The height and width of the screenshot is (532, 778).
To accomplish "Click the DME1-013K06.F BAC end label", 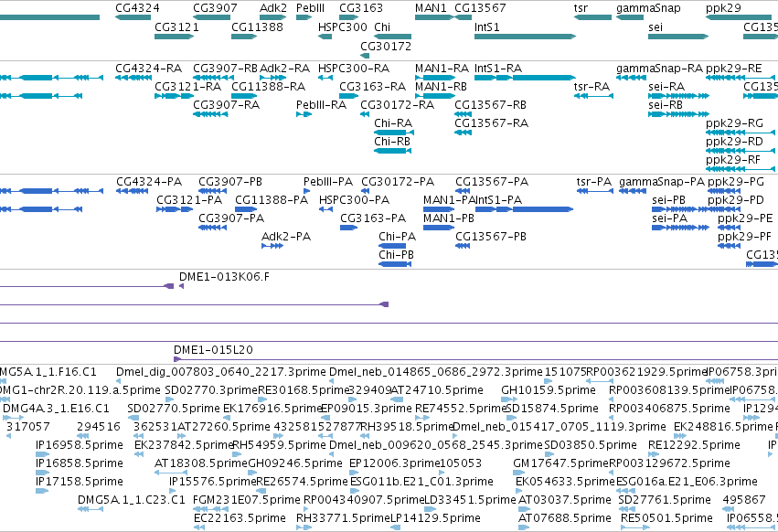I will pyautogui.click(x=224, y=277).
